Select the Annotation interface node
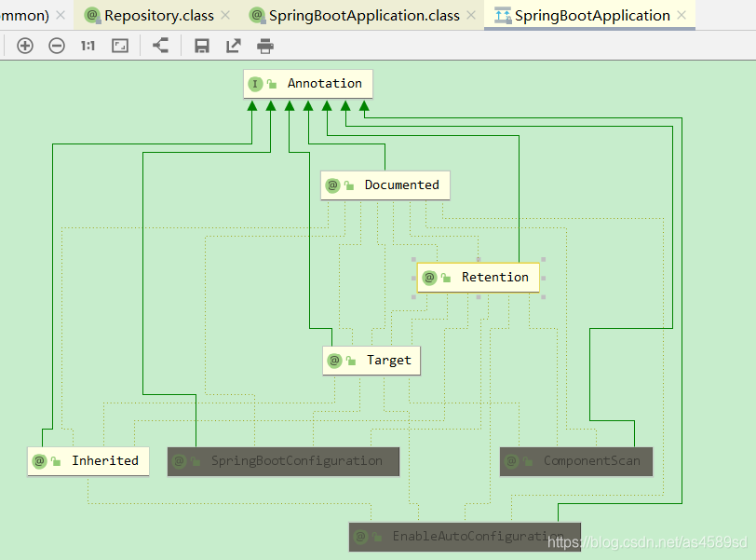756x560 pixels. [308, 84]
